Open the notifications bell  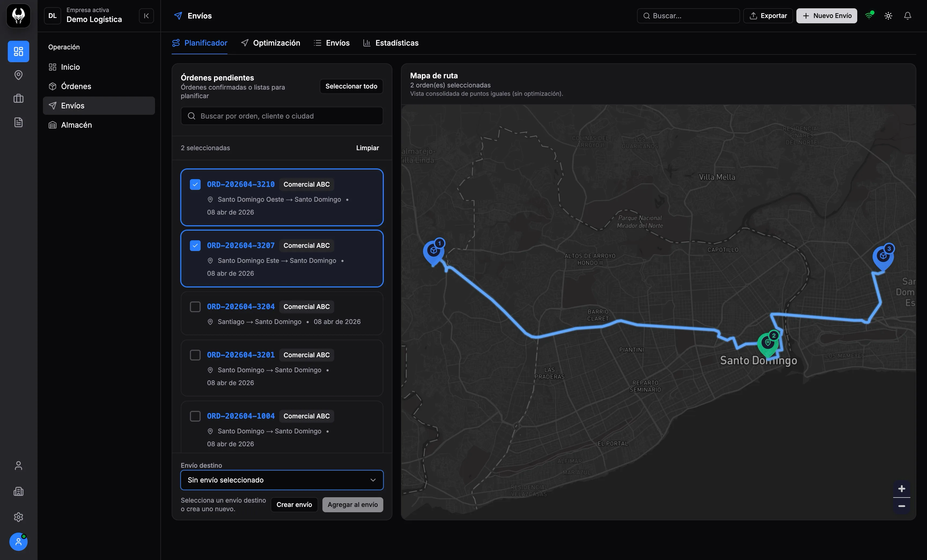tap(907, 16)
